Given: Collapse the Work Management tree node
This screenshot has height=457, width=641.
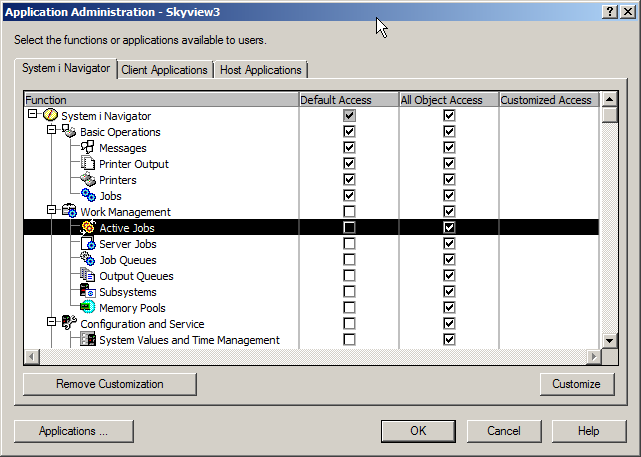Looking at the screenshot, I should [52, 210].
